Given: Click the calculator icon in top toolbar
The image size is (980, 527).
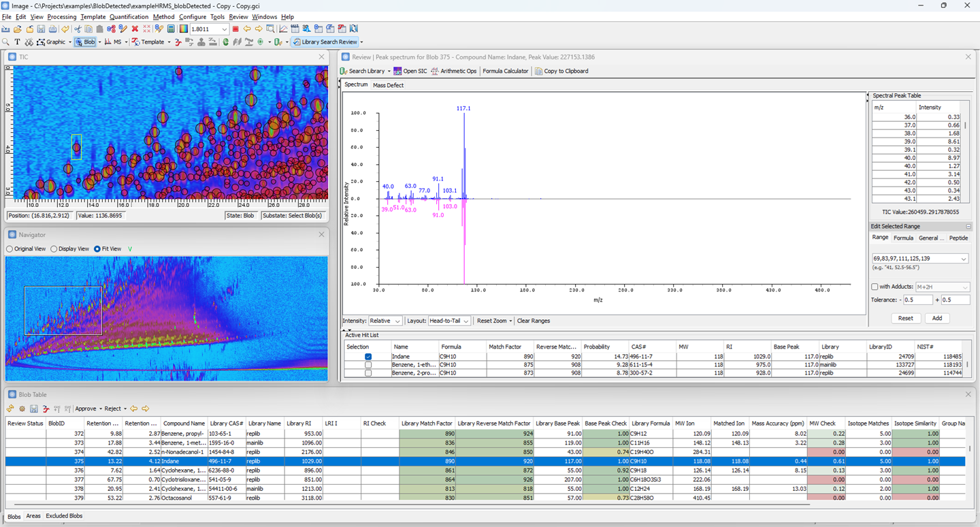Looking at the screenshot, I should pos(171,29).
